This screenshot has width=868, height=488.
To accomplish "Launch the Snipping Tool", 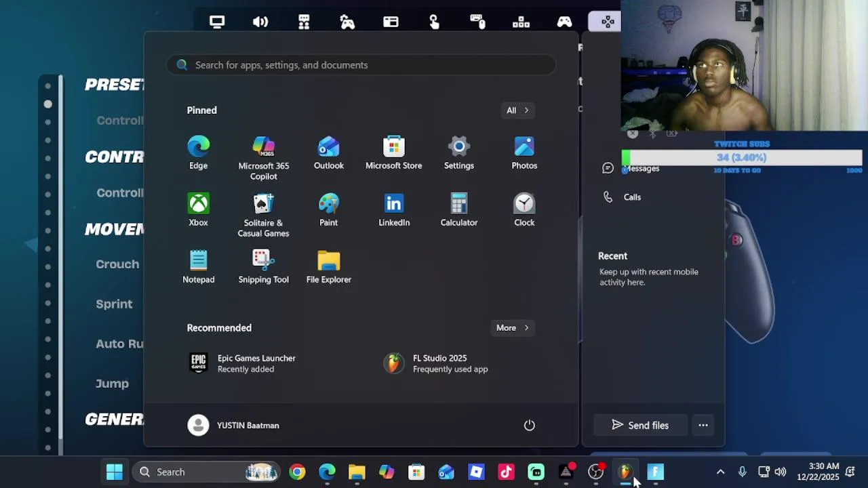I will pos(263,267).
